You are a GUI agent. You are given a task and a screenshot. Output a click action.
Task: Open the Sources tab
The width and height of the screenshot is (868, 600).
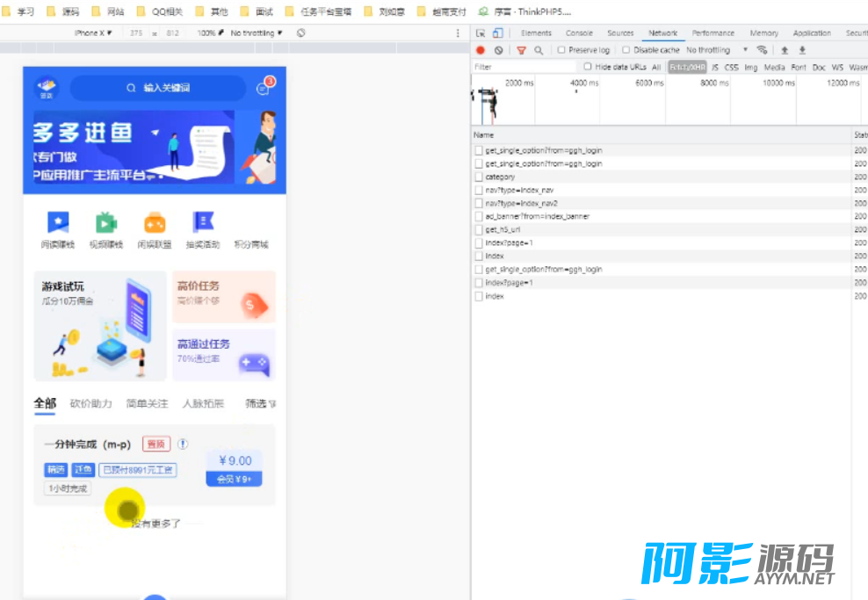620,33
